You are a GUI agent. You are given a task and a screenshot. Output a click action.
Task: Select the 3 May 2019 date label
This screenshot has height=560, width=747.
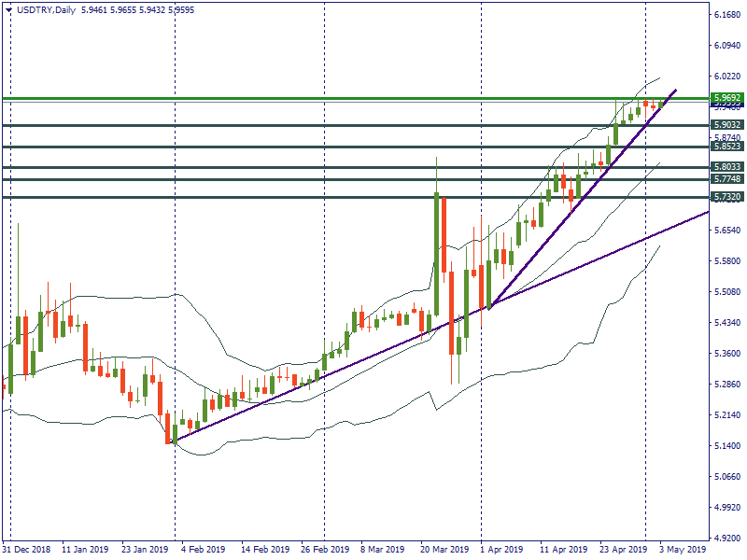tap(684, 550)
